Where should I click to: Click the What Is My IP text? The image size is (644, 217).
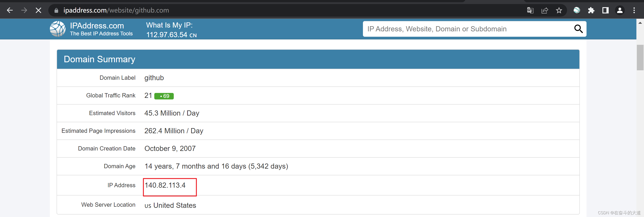tap(169, 25)
